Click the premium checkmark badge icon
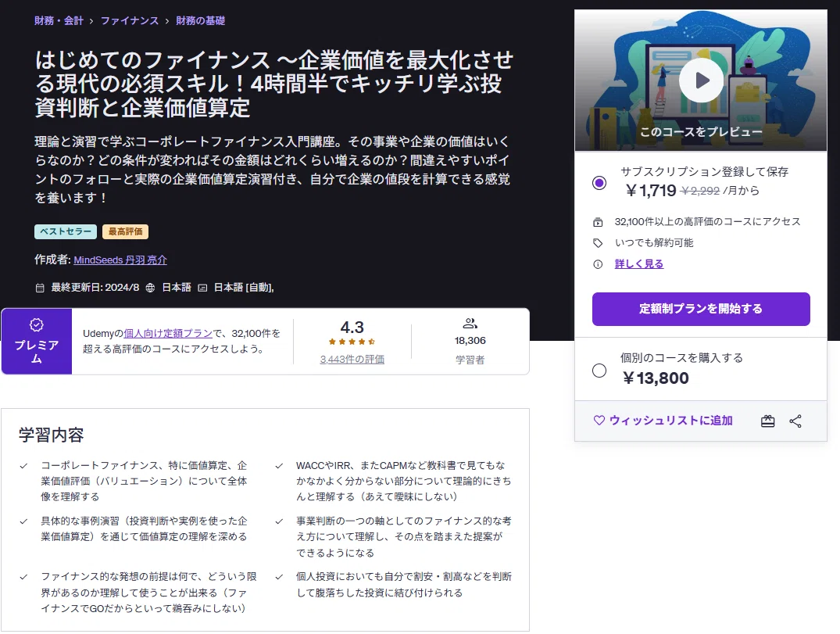Viewport: 840px width, 634px height. click(37, 324)
